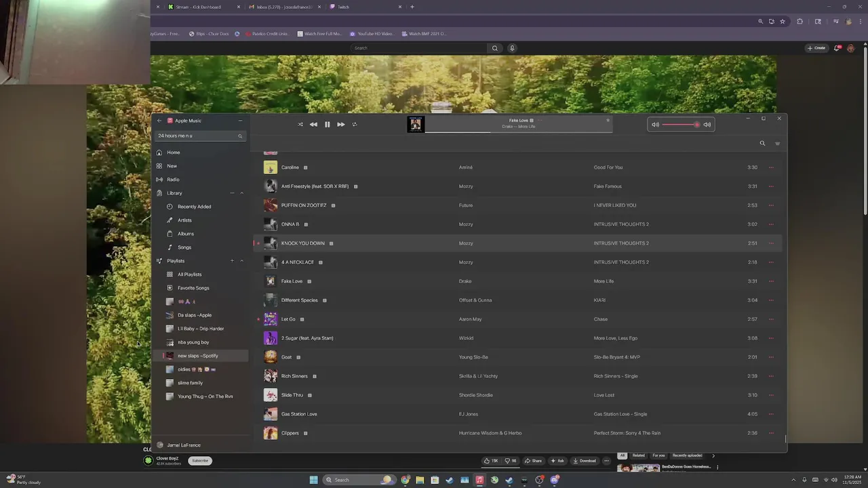
Task: Add new playlist with plus icon
Action: pyautogui.click(x=232, y=261)
